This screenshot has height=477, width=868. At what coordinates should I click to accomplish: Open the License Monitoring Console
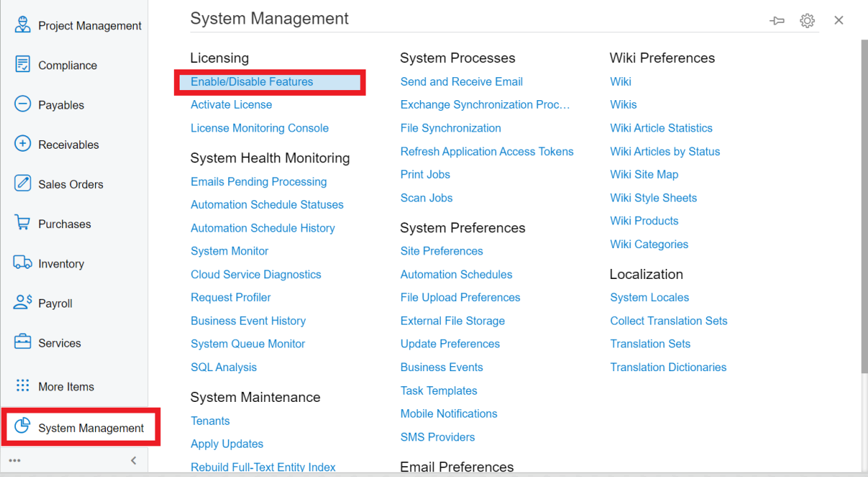tap(259, 127)
